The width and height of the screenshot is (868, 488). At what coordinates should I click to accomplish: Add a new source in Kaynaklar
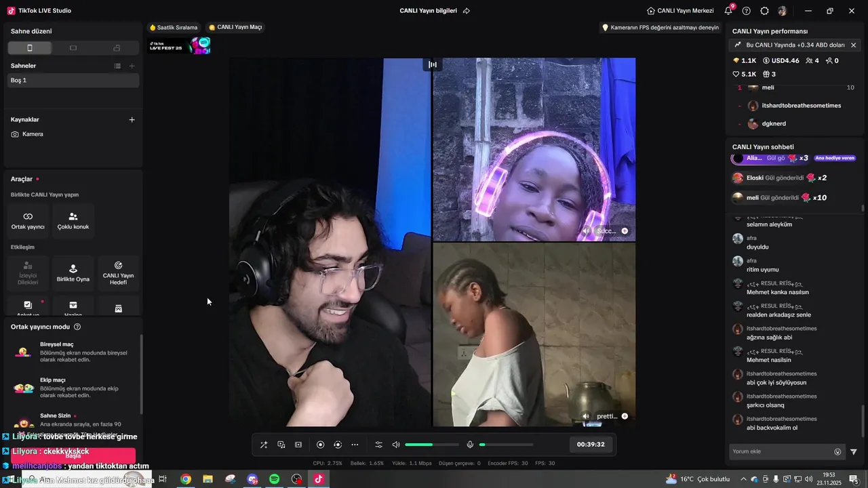point(132,119)
